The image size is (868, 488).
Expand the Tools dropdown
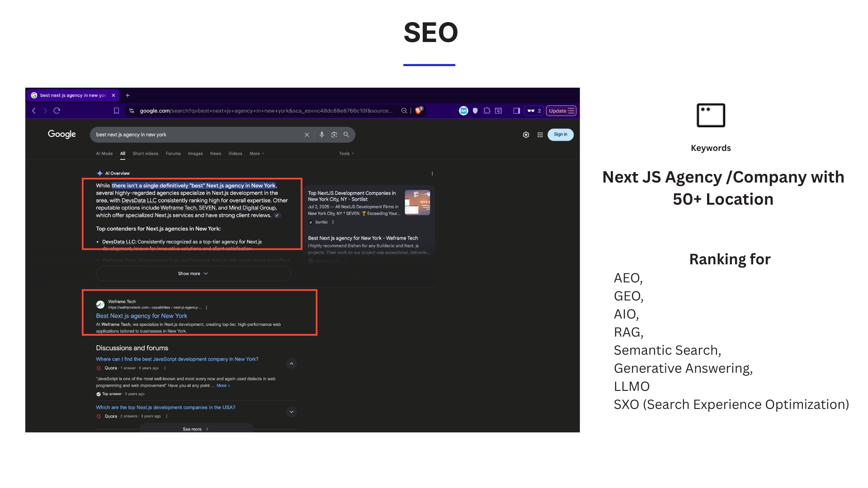(345, 154)
